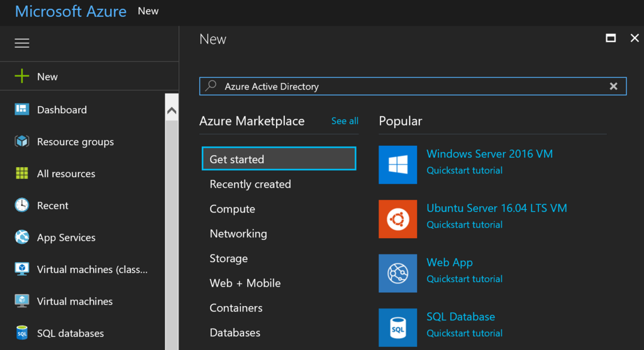Clear the marketplace search field
Image resolution: width=644 pixels, height=350 pixels.
pyautogui.click(x=614, y=86)
